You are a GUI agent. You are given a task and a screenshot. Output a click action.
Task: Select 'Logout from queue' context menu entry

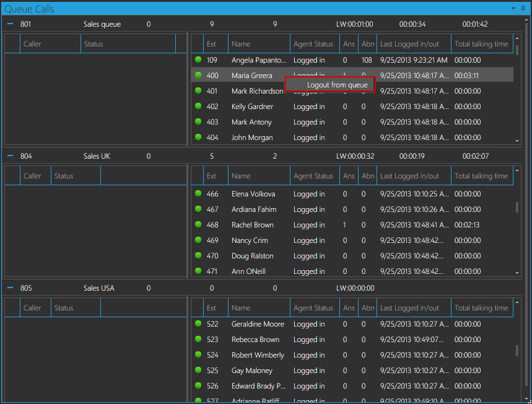(x=330, y=84)
